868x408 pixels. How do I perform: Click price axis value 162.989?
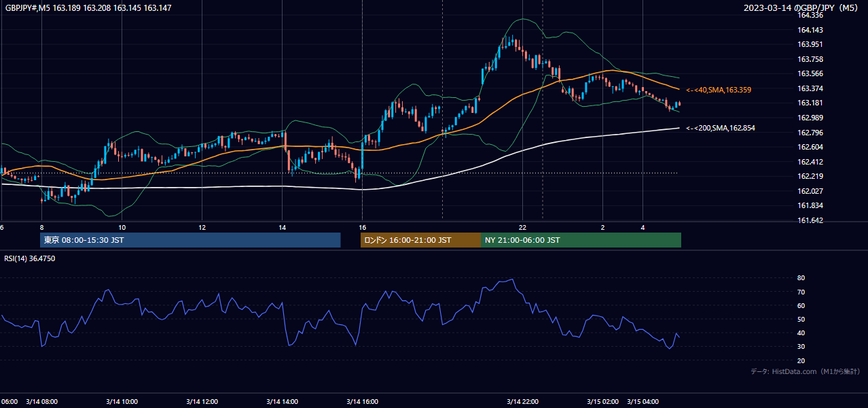(x=810, y=118)
